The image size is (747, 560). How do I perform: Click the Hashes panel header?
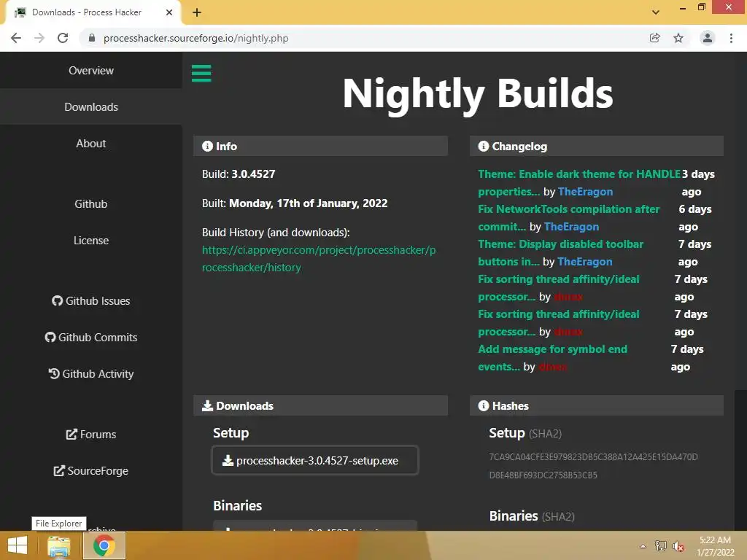(597, 405)
